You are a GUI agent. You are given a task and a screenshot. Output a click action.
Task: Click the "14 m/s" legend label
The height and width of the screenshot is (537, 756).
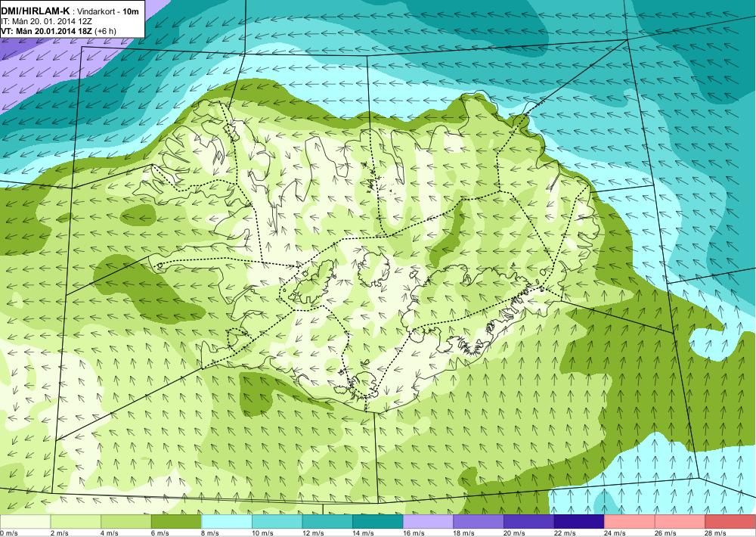click(x=364, y=533)
